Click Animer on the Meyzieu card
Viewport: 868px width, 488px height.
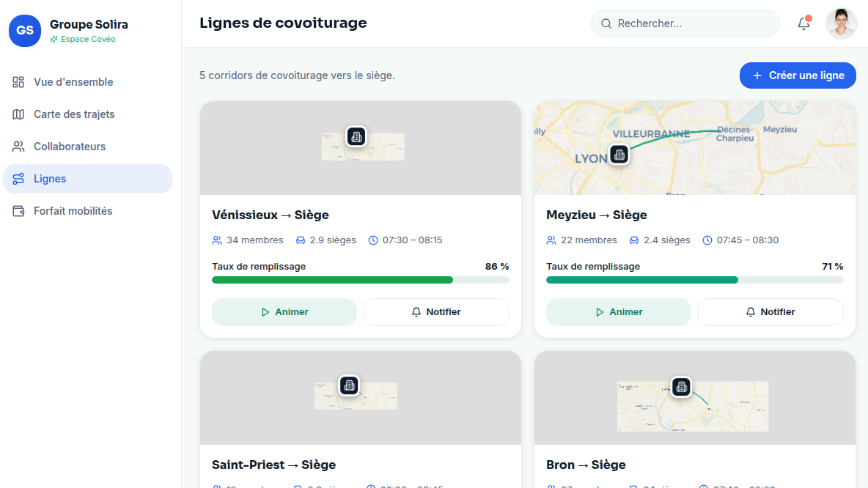[619, 312]
